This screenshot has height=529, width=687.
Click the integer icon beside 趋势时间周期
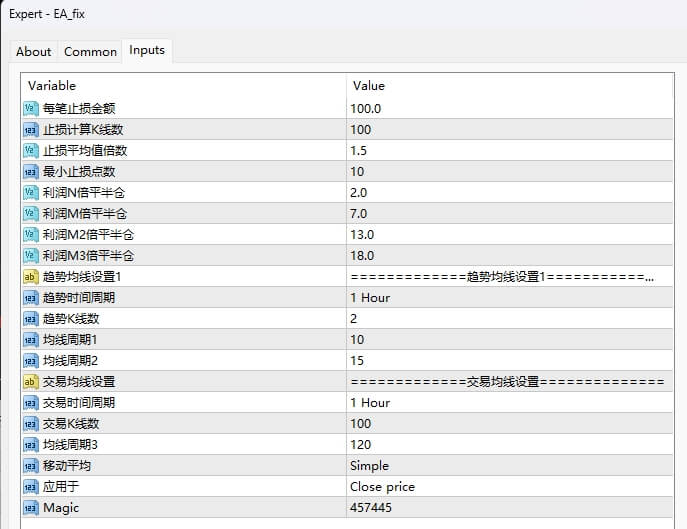[x=31, y=298]
